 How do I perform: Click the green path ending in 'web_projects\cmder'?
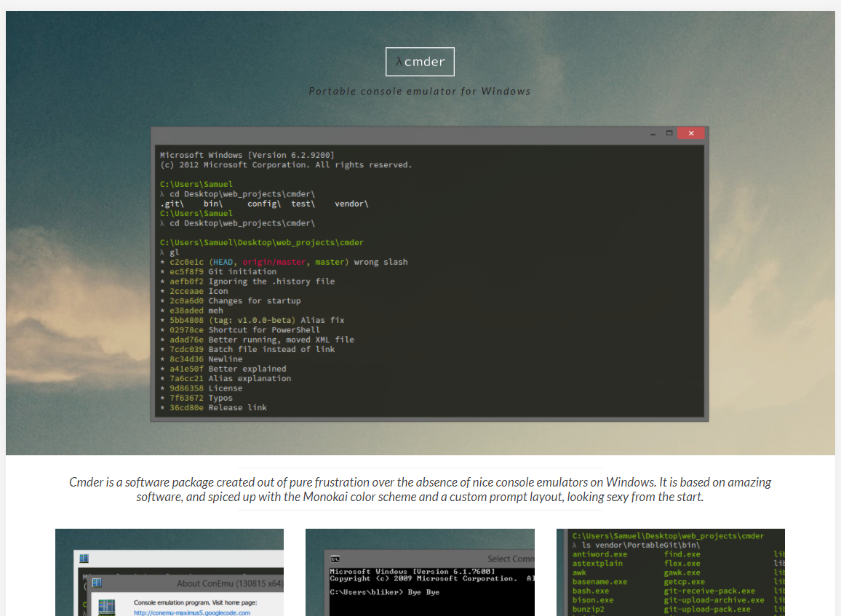tap(262, 242)
